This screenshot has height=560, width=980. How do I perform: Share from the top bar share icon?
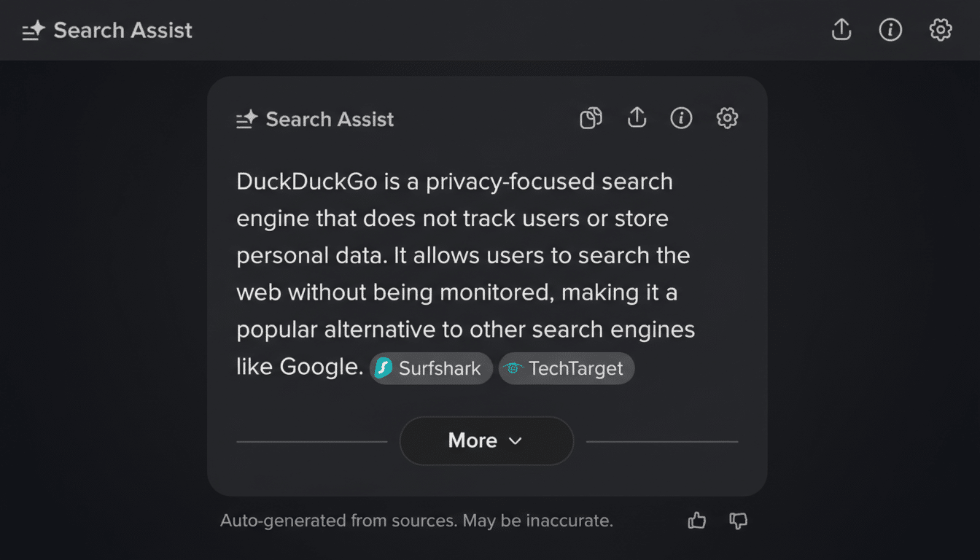[841, 30]
